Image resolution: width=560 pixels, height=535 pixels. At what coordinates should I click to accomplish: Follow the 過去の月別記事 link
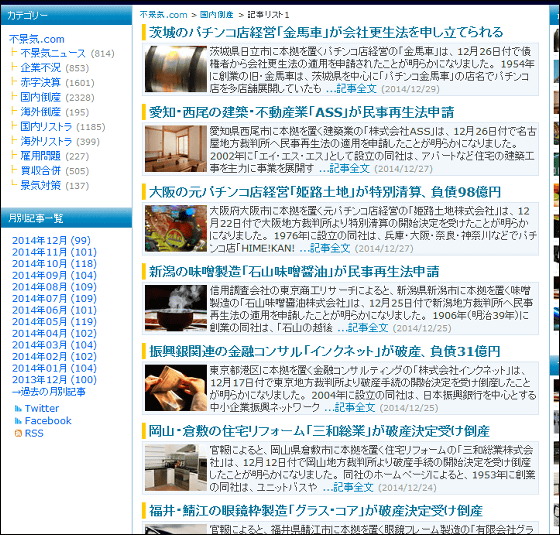pos(49,392)
